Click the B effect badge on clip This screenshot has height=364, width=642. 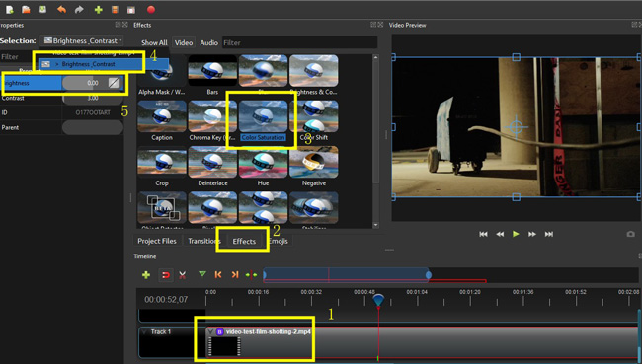coord(219,331)
